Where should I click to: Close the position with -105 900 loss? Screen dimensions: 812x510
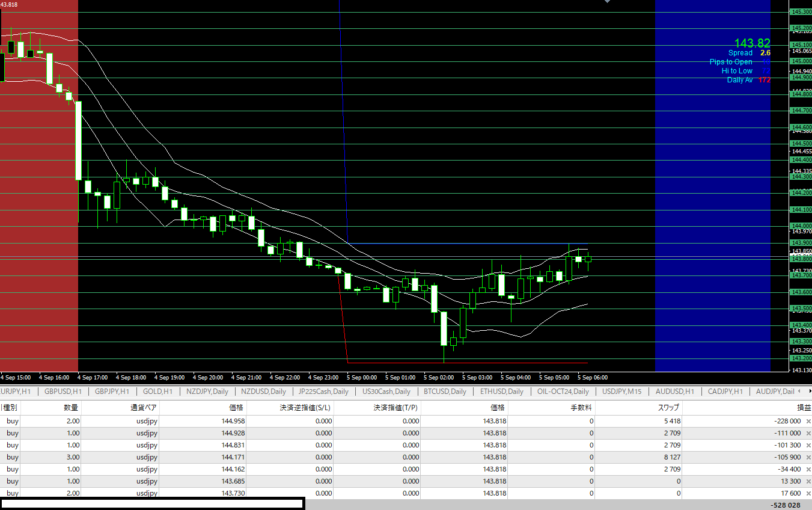808,458
